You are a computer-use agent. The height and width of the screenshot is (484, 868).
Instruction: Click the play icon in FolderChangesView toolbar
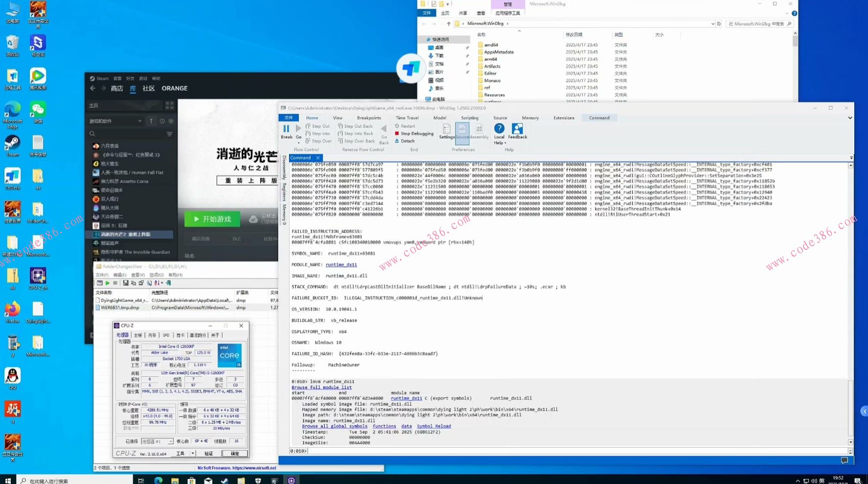[x=107, y=283]
